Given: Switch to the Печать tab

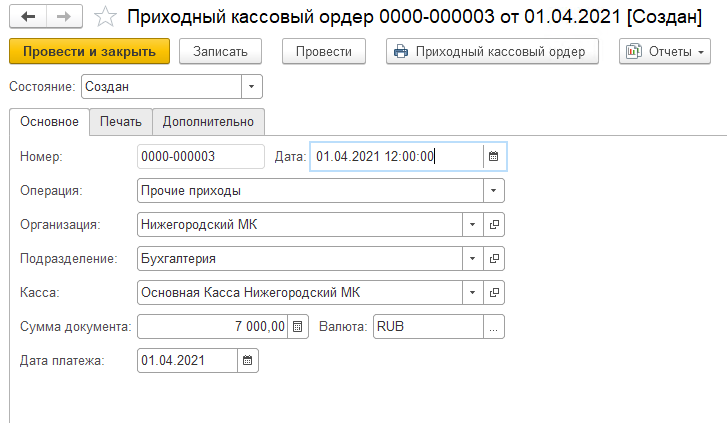Looking at the screenshot, I should pyautogui.click(x=120, y=122).
